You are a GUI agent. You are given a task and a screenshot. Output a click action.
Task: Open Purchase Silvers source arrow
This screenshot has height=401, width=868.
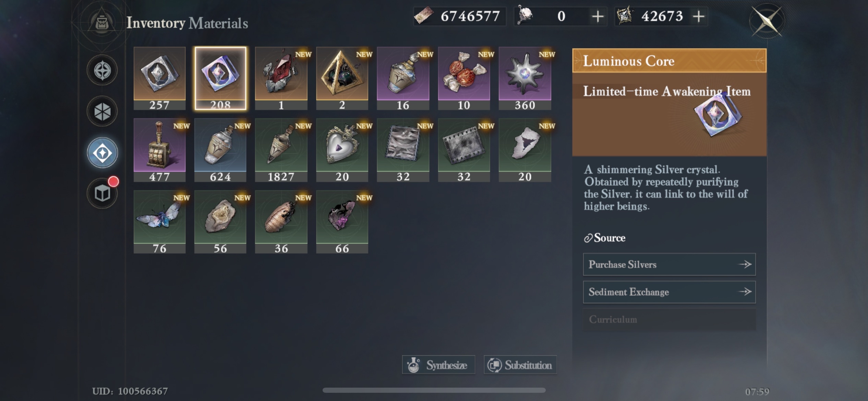pos(745,264)
